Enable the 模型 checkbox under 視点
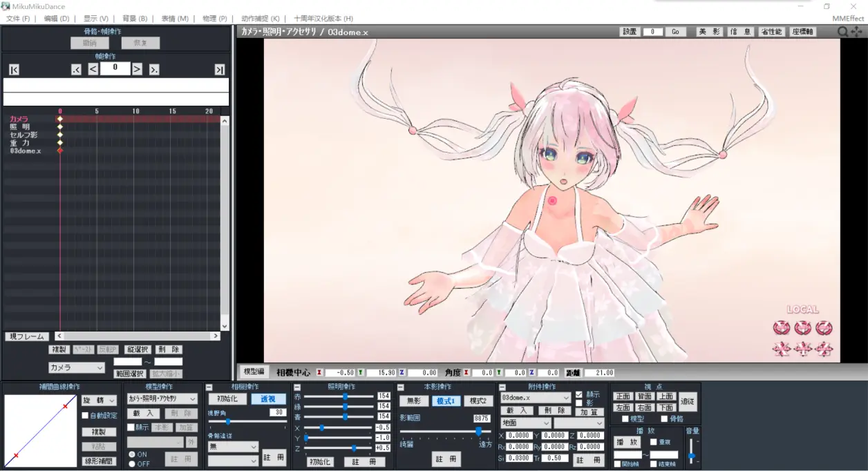Screen dimensions: 868x471 625,419
